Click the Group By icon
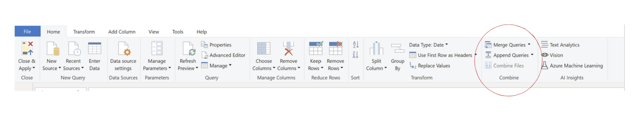Screen dimensions: 644x128 tap(398, 49)
